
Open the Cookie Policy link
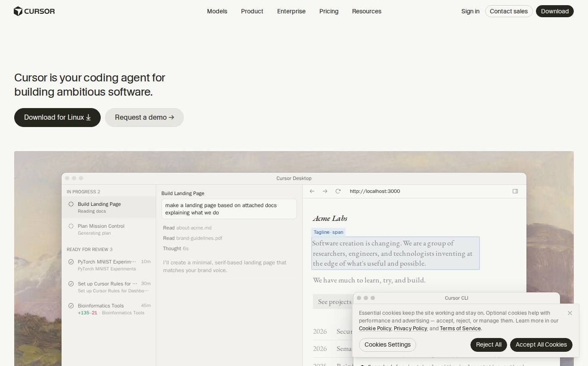pyautogui.click(x=375, y=329)
